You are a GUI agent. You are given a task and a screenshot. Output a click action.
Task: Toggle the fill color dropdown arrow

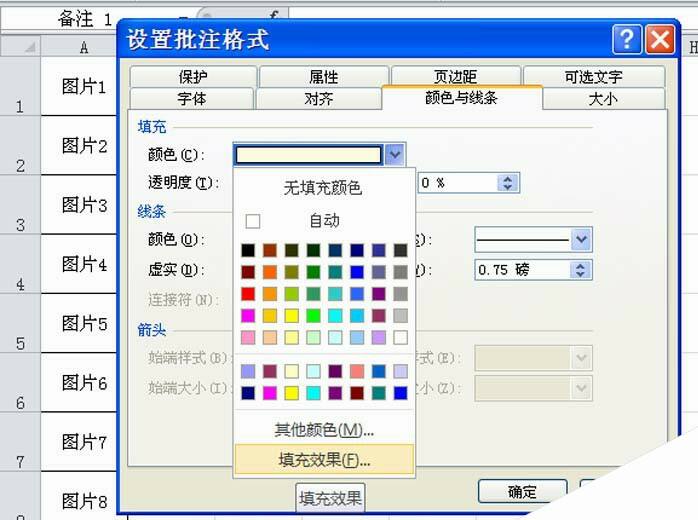pyautogui.click(x=394, y=155)
